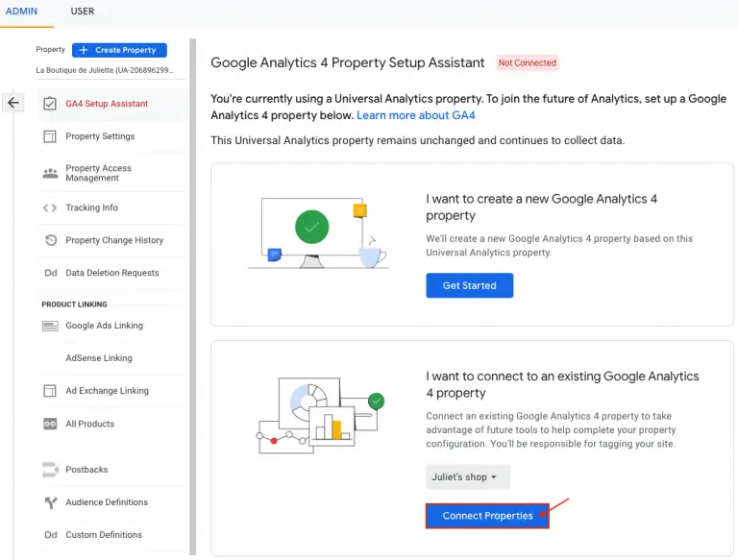Click the Google Ads Linking icon
This screenshot has height=560, width=738.
click(x=51, y=326)
